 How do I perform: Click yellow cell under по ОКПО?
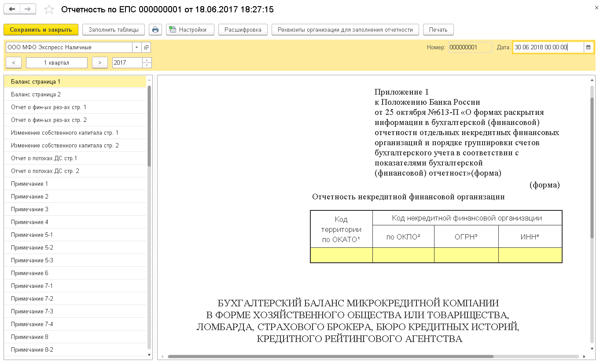(x=403, y=255)
